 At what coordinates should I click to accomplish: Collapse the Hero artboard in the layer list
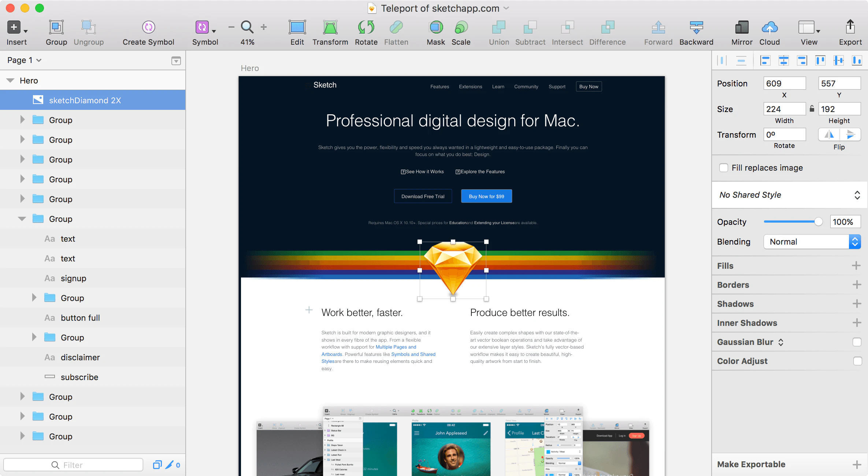click(x=10, y=81)
